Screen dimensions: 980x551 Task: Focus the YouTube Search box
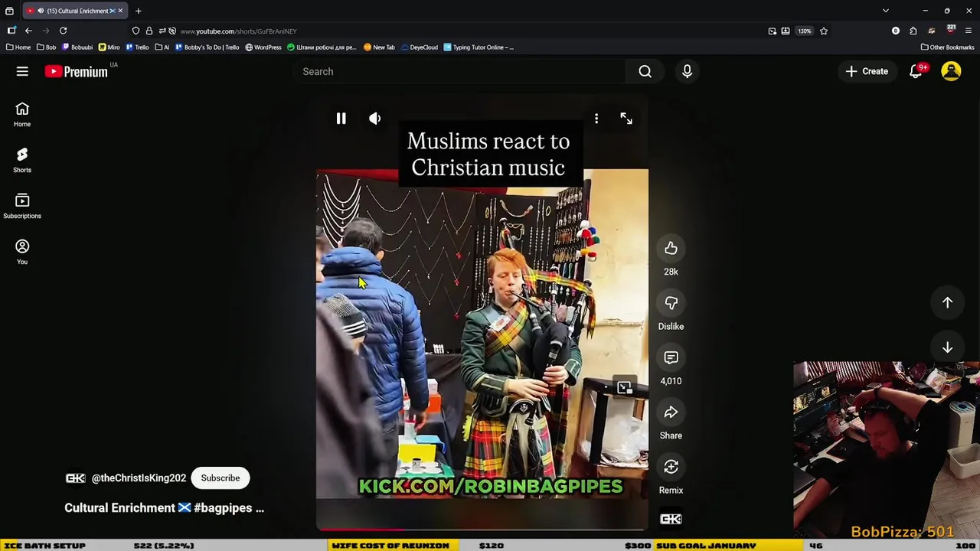click(459, 71)
